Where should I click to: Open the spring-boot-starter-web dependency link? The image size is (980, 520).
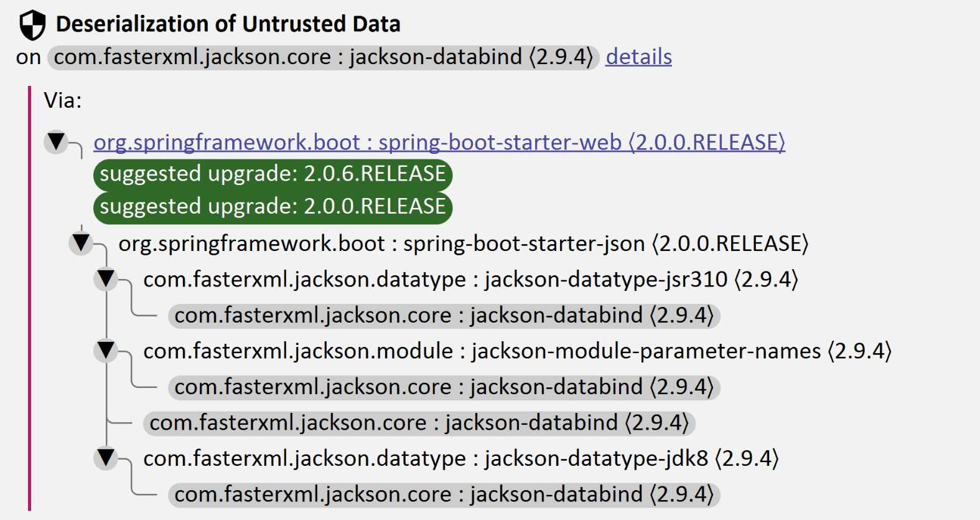coord(439,143)
